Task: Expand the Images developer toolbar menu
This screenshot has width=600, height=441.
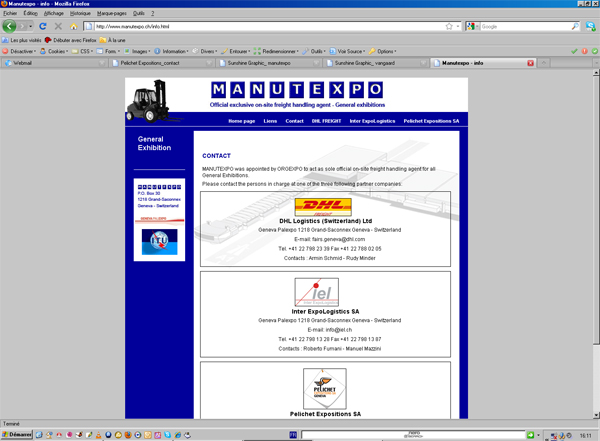Action: (137, 51)
